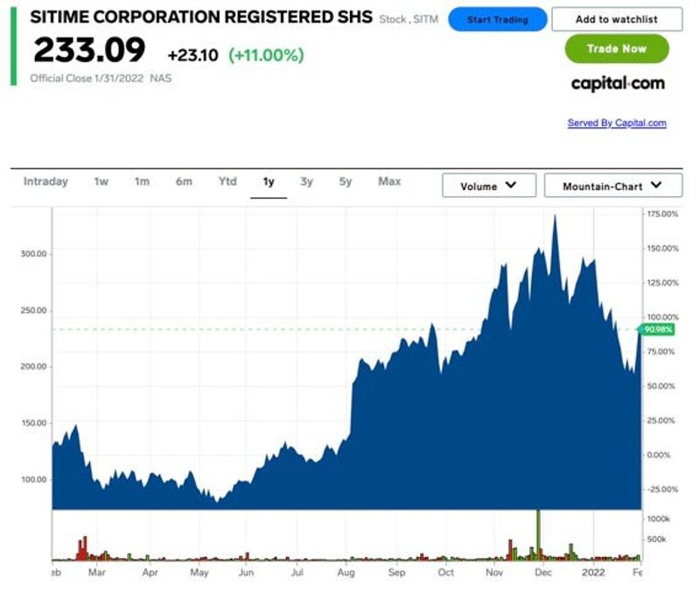Click the -25.00% percent axis label
Image resolution: width=700 pixels, height=606 pixels.
(662, 490)
